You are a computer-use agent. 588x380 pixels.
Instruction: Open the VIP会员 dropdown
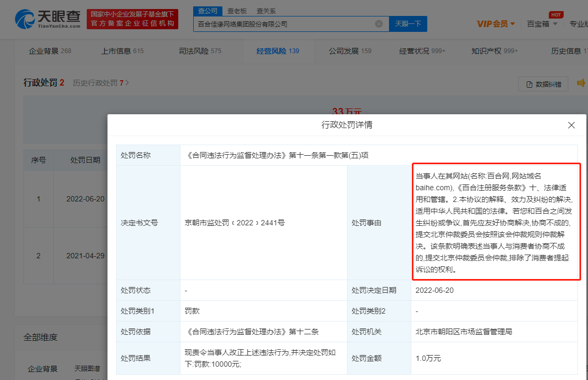pos(495,24)
